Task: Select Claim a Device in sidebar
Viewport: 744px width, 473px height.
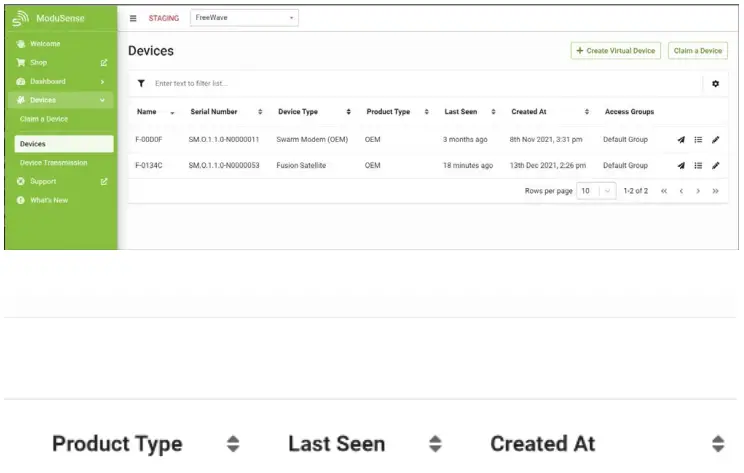Action: pyautogui.click(x=44, y=119)
